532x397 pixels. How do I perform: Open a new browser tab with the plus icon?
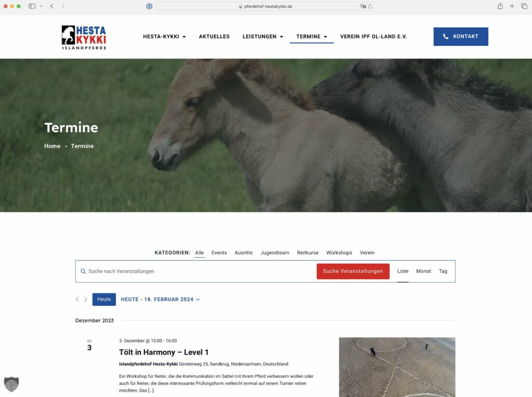click(511, 6)
